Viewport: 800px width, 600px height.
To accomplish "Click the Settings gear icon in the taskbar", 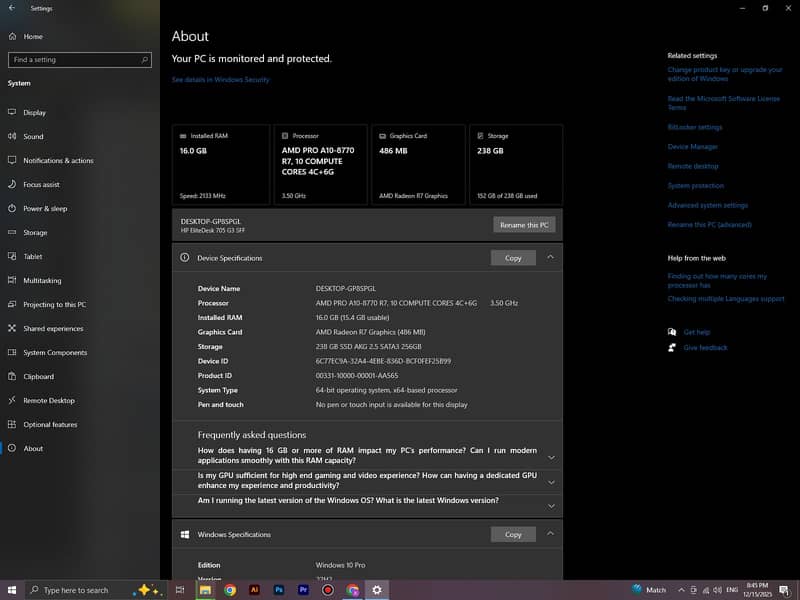I will [377, 590].
